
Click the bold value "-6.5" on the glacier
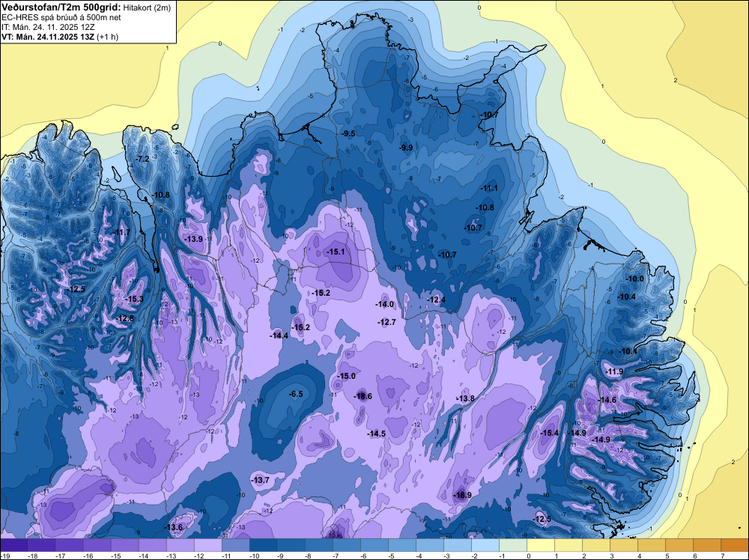tap(296, 394)
